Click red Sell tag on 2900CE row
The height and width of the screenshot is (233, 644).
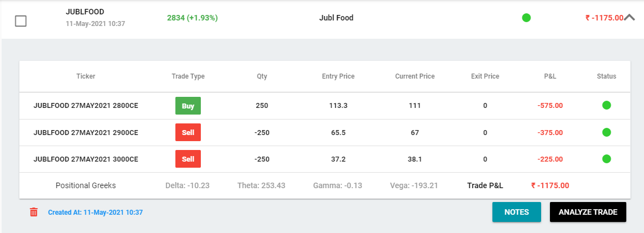[x=188, y=132]
